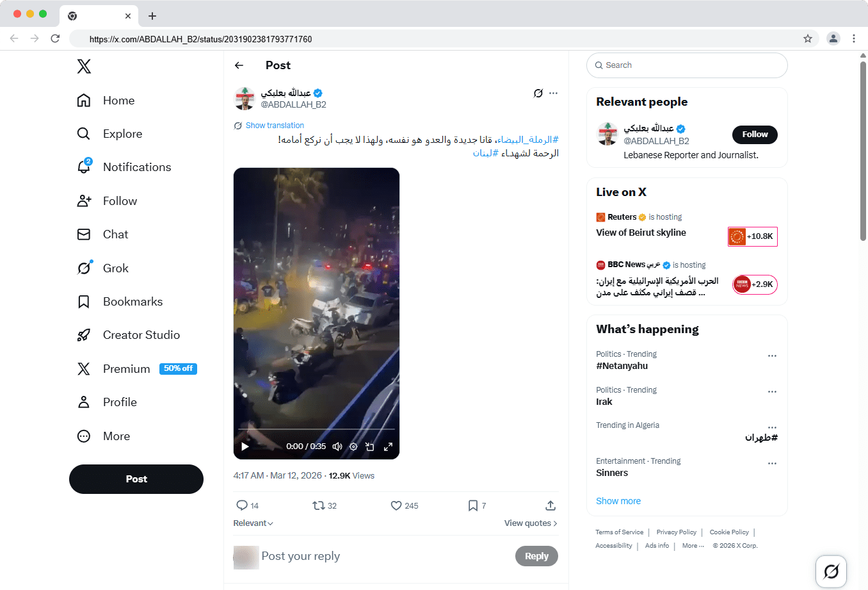Mute the video sound
Image resolution: width=868 pixels, height=590 pixels.
pyautogui.click(x=337, y=447)
